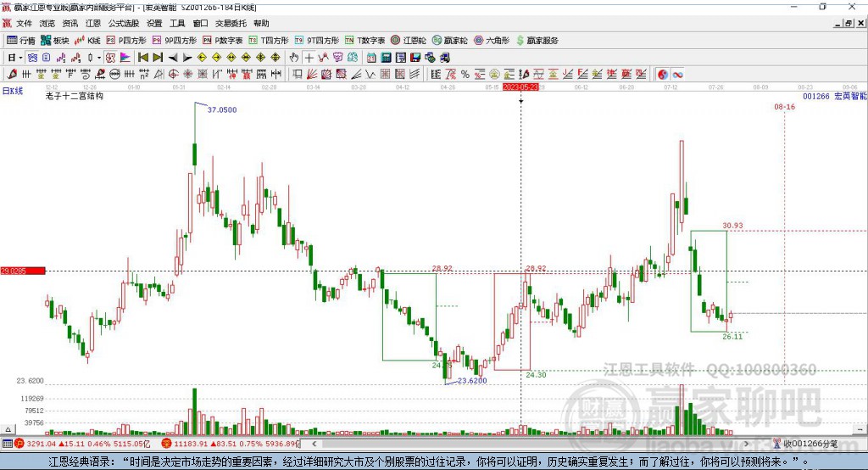Open the 行情 quotes view
This screenshot has width=868, height=470.
21,41
